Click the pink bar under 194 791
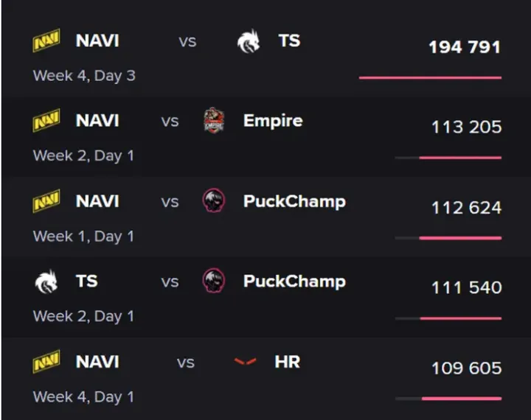 430,78
